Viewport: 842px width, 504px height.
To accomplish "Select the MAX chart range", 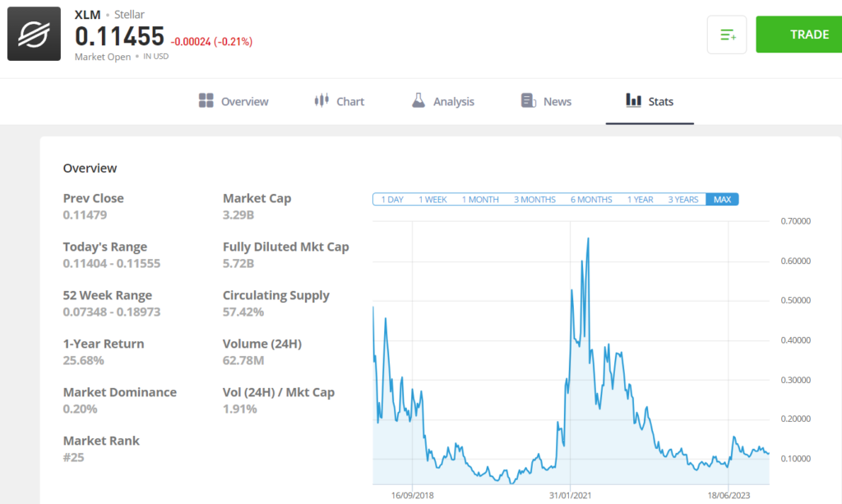I will [722, 200].
